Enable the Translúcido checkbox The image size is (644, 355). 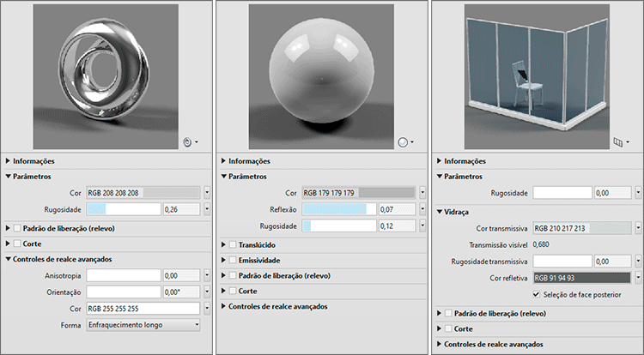[x=232, y=245]
